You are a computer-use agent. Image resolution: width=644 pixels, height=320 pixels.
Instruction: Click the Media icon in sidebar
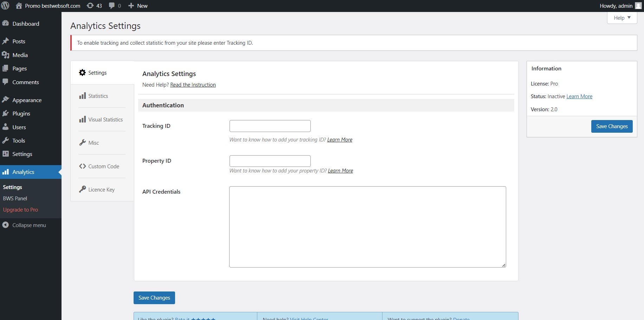(x=5, y=55)
